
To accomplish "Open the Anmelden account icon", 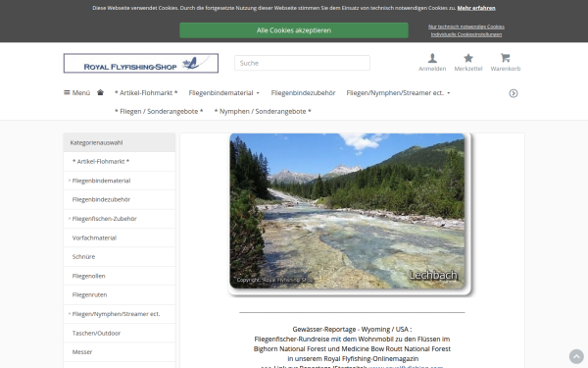I will coord(432,63).
